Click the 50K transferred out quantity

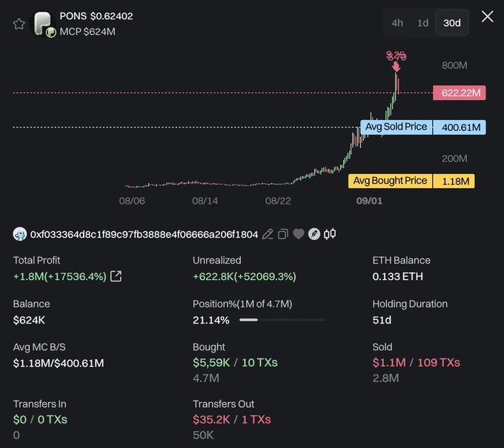(x=203, y=435)
